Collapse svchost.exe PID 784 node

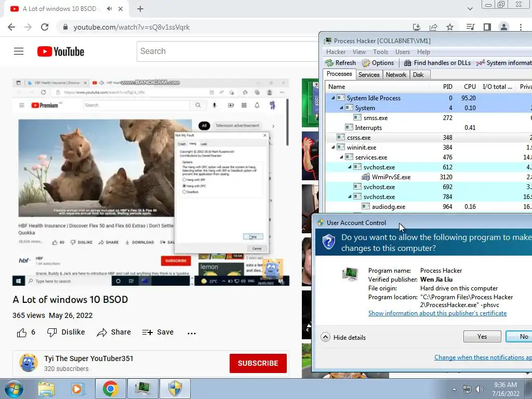point(350,197)
